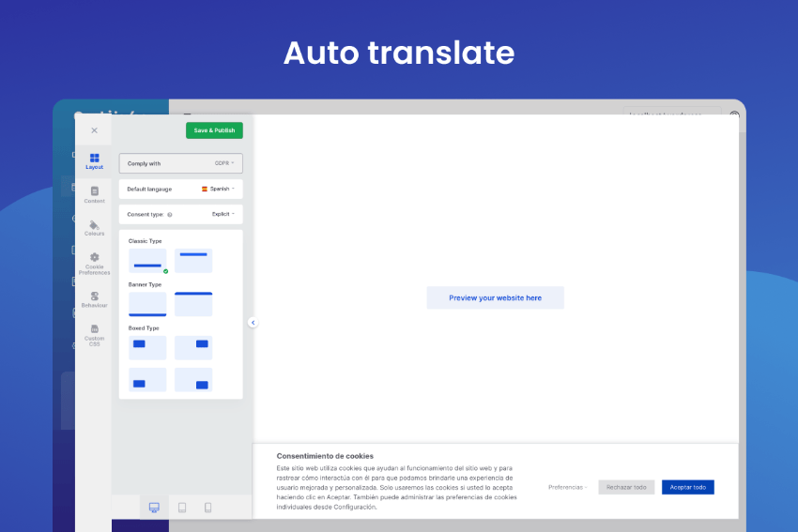Viewport: 798px width, 532px height.
Task: Open the Colours paint bucket section
Action: (x=94, y=228)
